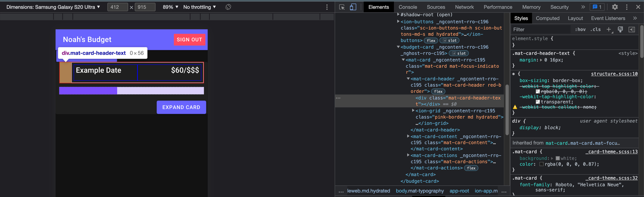
Task: Open the 89% zoom dropdown
Action: [170, 7]
